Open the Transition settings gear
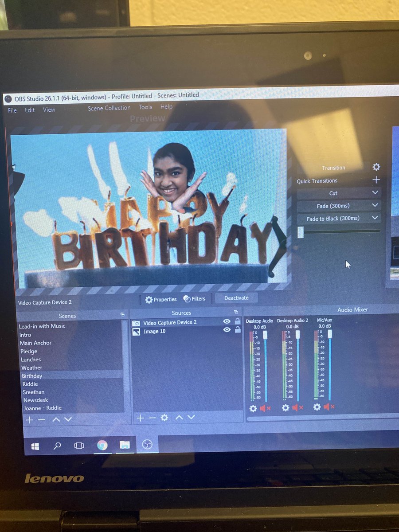This screenshot has height=532, width=399. [376, 167]
